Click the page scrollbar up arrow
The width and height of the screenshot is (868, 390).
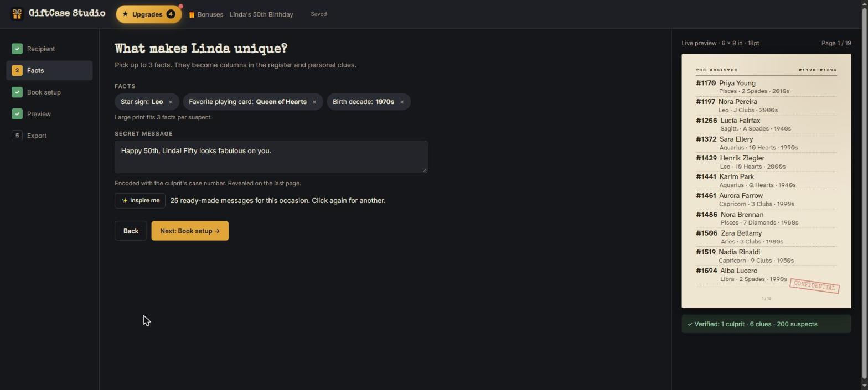(864, 4)
